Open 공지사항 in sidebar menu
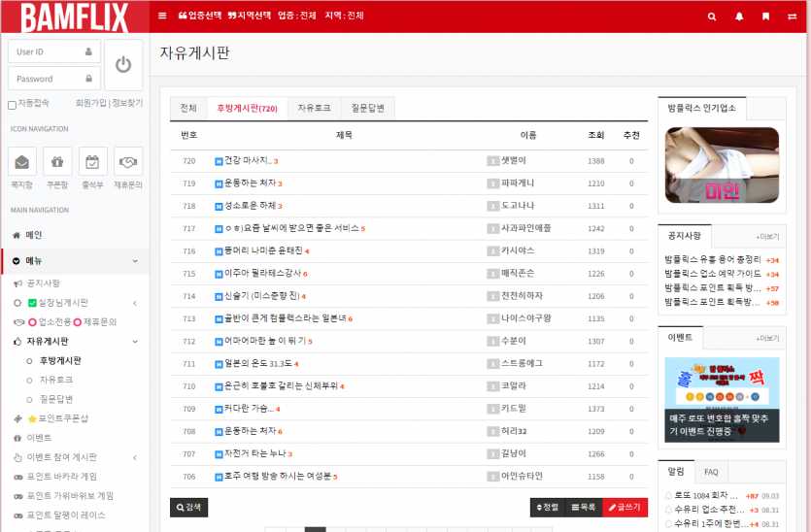811x532 pixels. (x=44, y=283)
